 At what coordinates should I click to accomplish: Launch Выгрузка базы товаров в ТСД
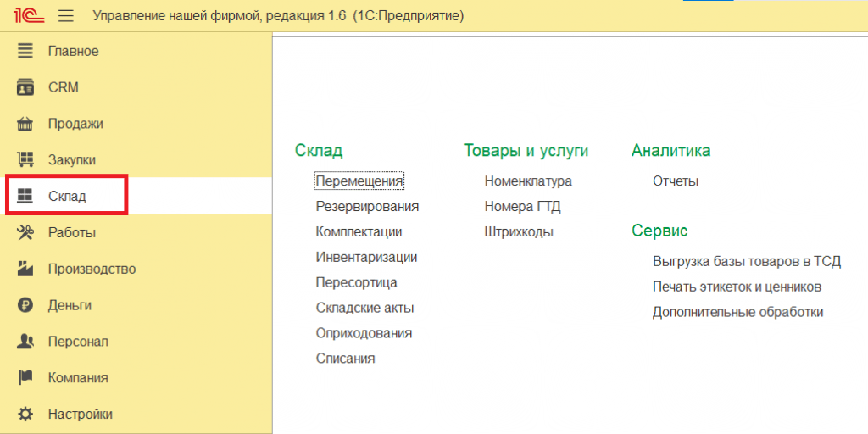[x=747, y=261]
